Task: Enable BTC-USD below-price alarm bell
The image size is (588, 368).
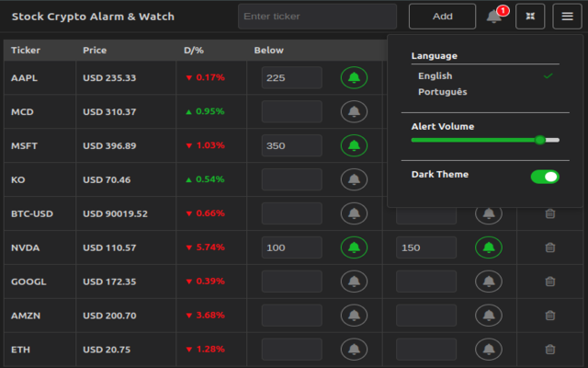Action: click(x=354, y=213)
